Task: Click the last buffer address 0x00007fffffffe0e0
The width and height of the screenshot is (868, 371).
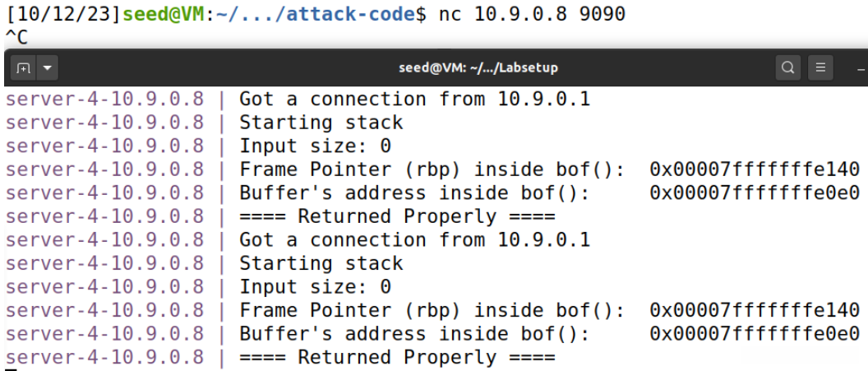Action: [x=754, y=334]
